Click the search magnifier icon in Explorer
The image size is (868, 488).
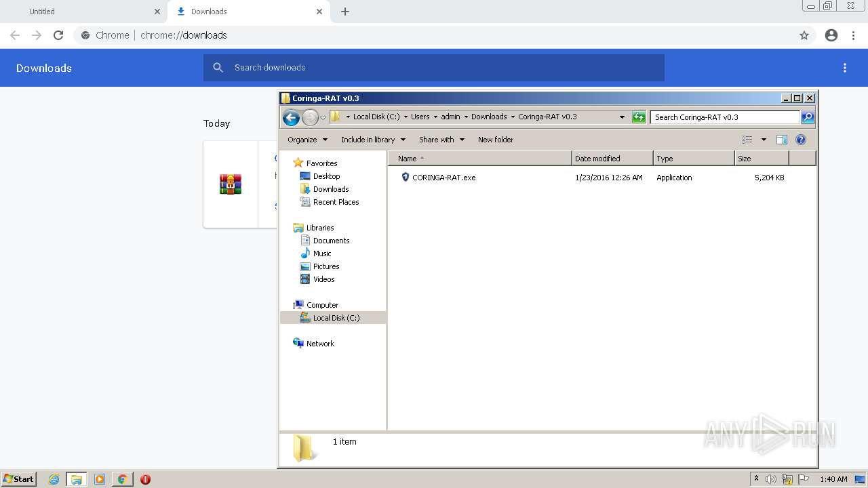(808, 117)
